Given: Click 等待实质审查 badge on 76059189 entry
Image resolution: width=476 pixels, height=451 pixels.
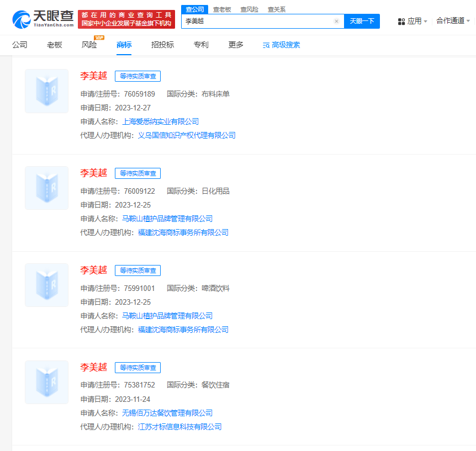Looking at the screenshot, I should pos(138,76).
